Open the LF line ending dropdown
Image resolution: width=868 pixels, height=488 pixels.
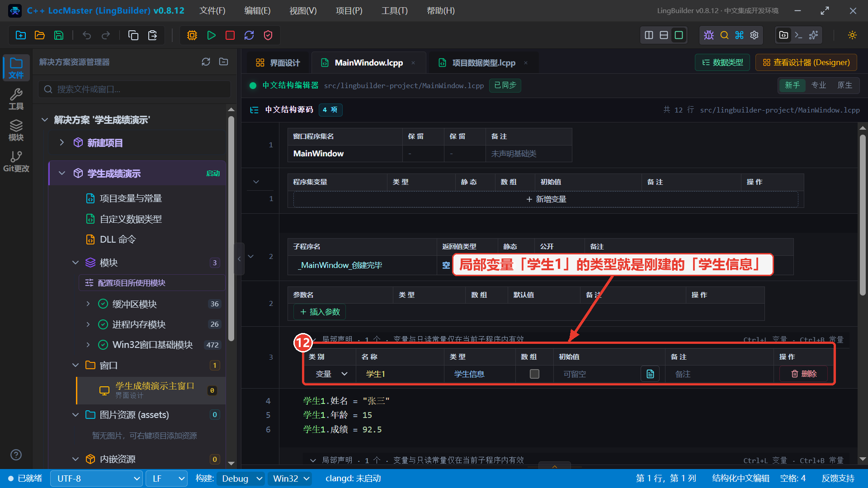pos(167,479)
